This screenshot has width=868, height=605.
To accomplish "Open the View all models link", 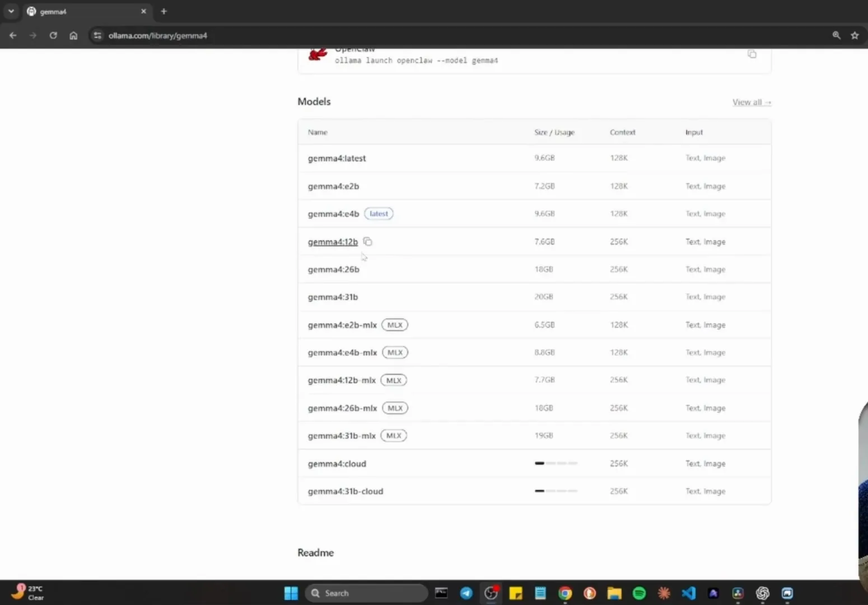I will tap(752, 102).
